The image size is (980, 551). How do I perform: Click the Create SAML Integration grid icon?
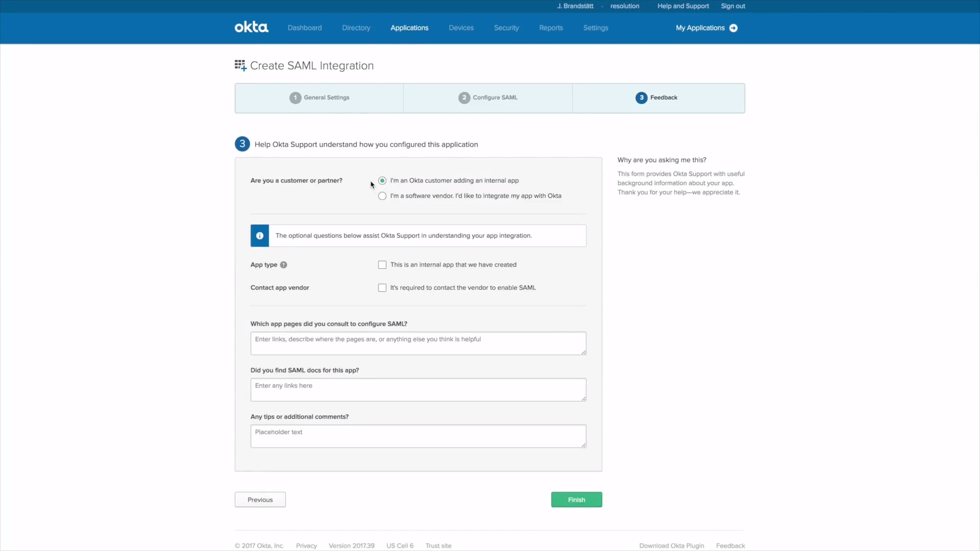click(x=240, y=65)
